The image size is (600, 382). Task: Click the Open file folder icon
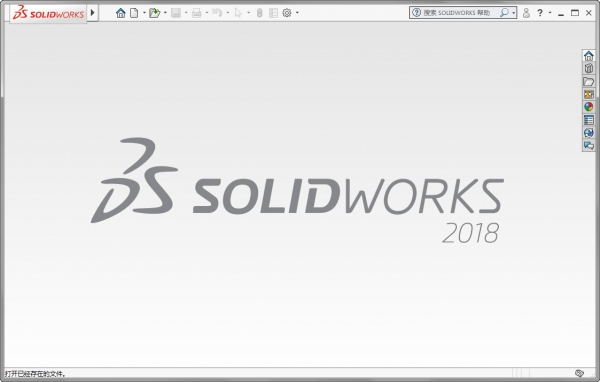tap(154, 13)
